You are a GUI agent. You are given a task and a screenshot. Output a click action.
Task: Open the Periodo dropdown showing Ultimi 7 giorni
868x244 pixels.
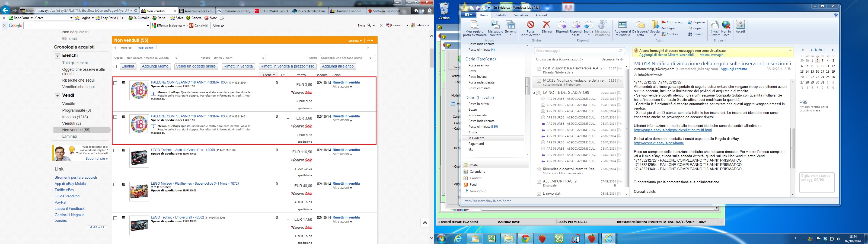(x=239, y=58)
